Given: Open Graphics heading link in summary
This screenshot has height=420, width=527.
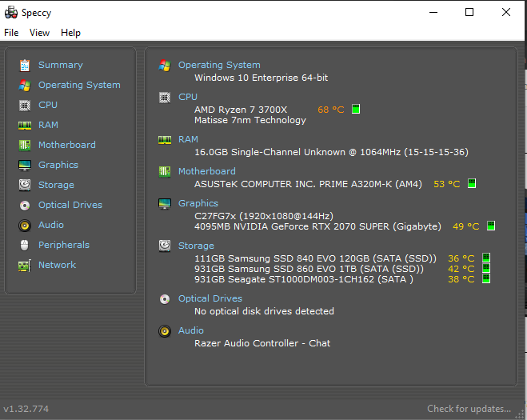Looking at the screenshot, I should (x=198, y=203).
